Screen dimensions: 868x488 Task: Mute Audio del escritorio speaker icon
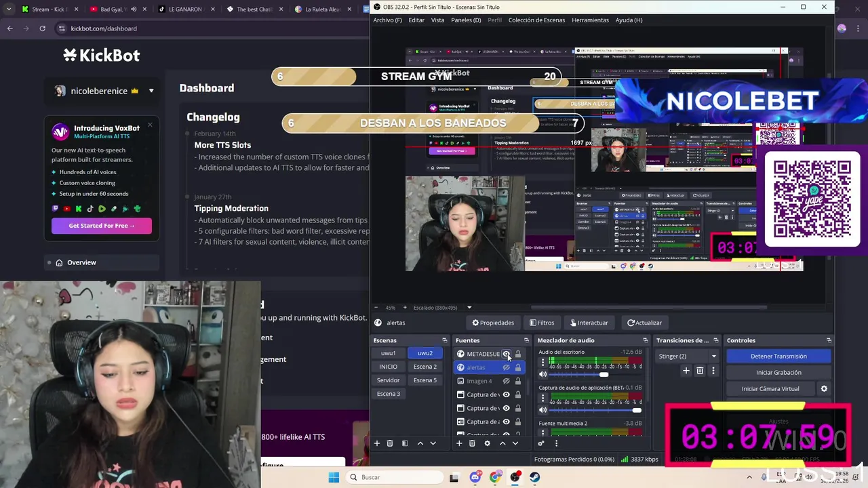click(542, 374)
